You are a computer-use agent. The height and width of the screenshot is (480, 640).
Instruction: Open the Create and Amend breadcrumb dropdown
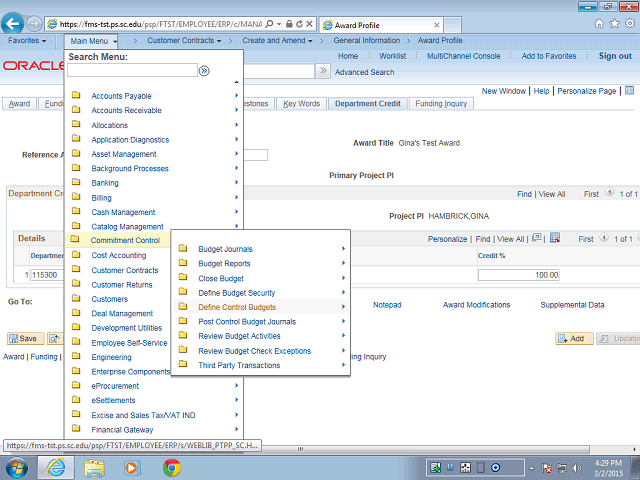click(277, 41)
